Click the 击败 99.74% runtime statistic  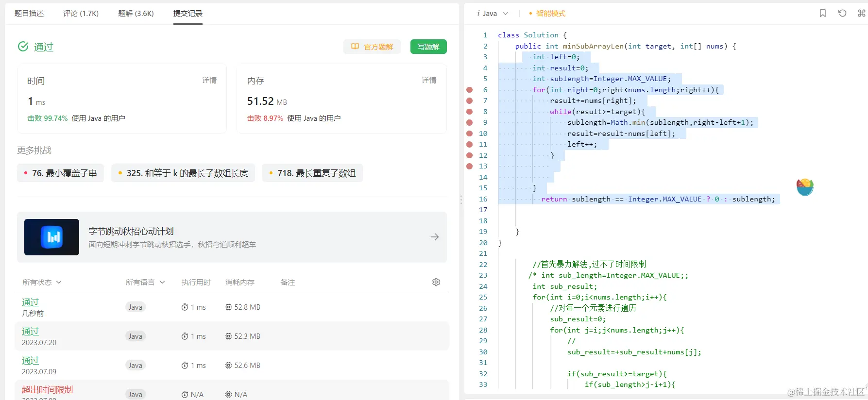pos(48,118)
